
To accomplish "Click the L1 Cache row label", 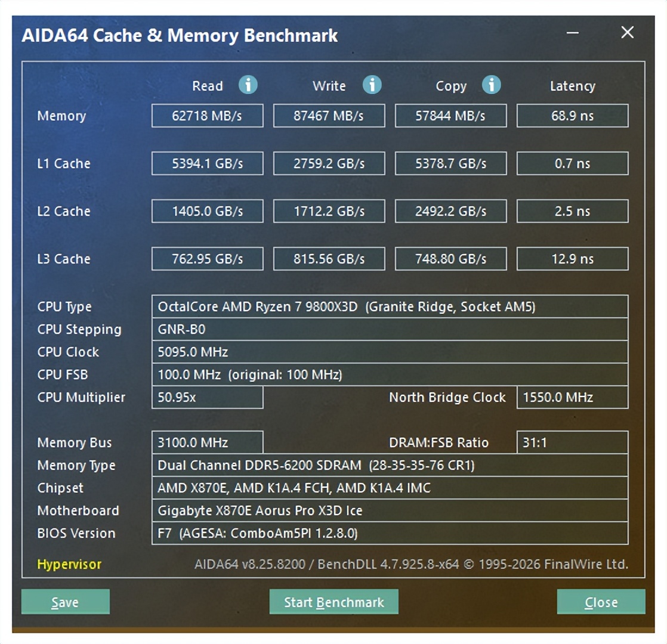I will pos(63,163).
